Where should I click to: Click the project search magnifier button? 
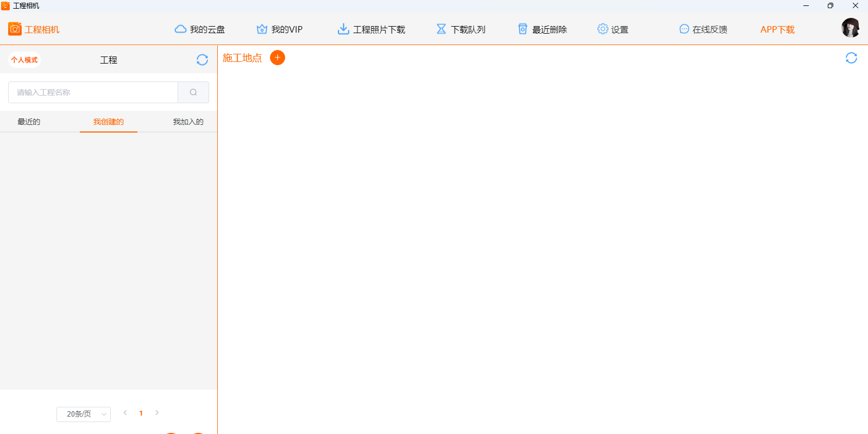(x=193, y=92)
